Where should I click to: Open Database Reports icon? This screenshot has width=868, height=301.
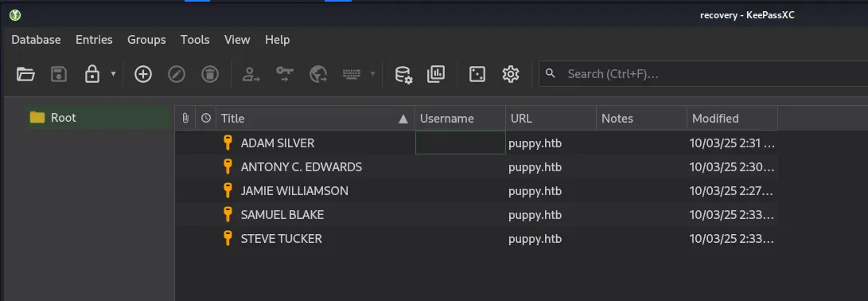pos(436,74)
